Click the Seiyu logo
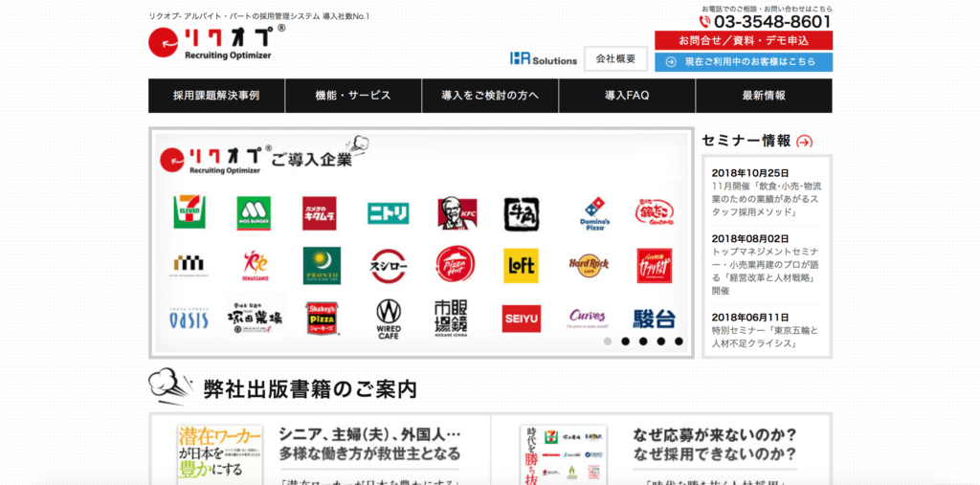980x485 pixels. (522, 319)
